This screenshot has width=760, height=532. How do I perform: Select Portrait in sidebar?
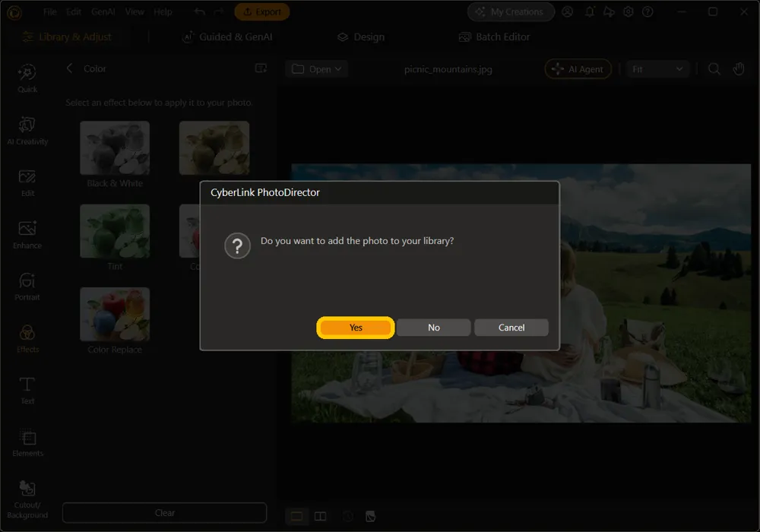(x=27, y=287)
